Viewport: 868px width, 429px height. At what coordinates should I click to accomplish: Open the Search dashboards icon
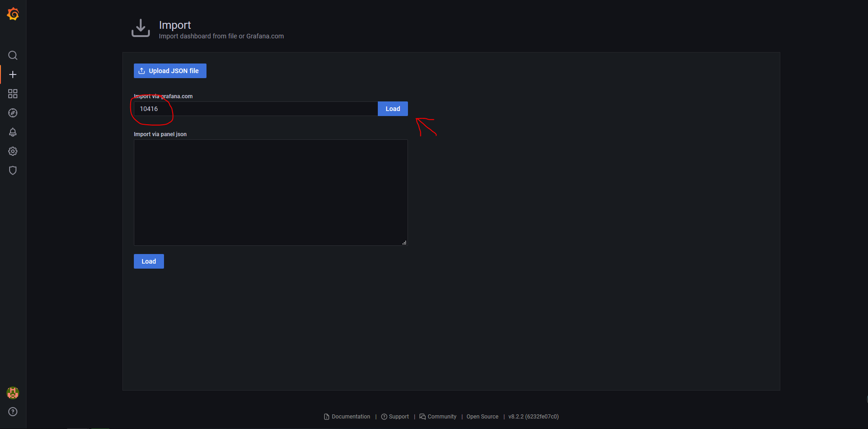(x=13, y=55)
